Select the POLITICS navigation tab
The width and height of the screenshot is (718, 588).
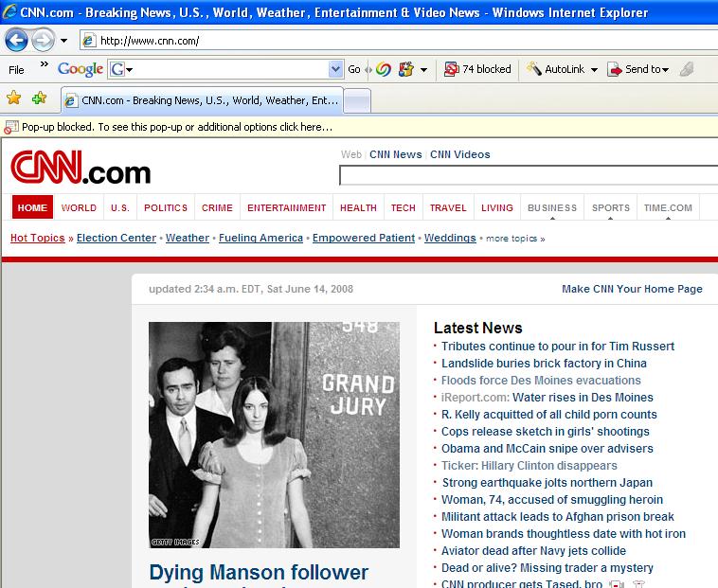pyautogui.click(x=166, y=208)
